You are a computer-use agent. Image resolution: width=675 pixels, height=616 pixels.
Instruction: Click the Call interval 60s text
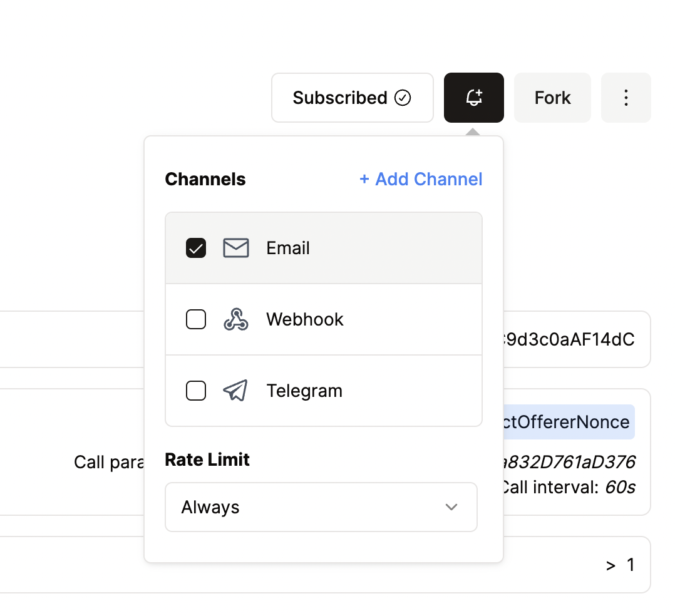coord(569,487)
